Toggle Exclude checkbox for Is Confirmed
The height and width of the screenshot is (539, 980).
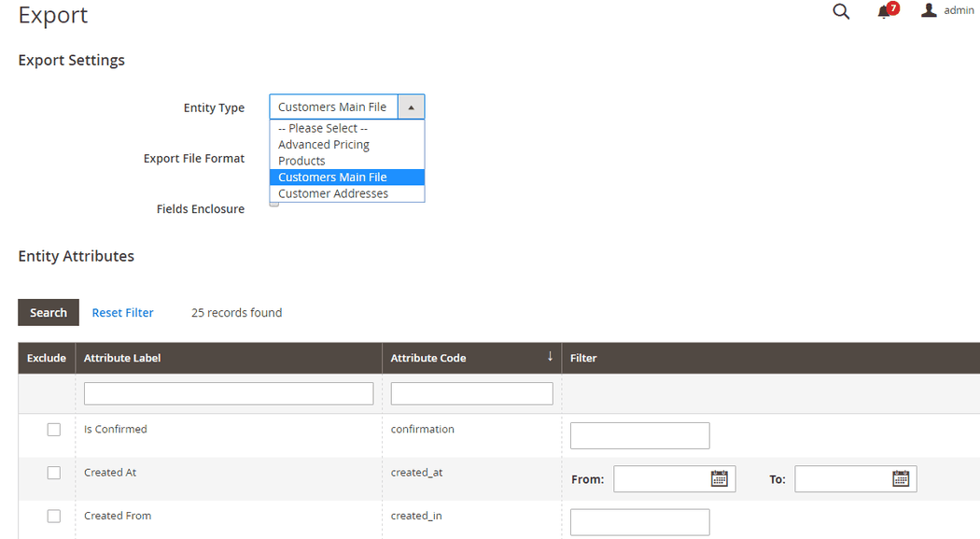pyautogui.click(x=54, y=430)
